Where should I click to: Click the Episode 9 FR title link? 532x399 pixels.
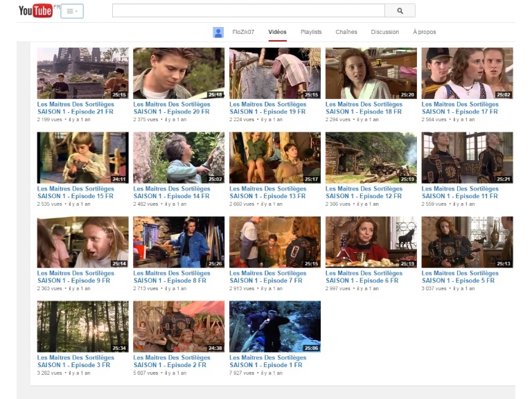point(76,277)
